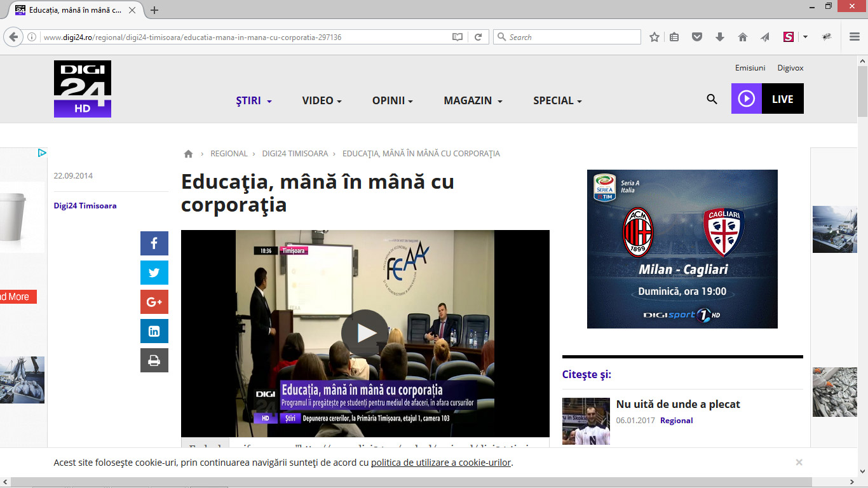Share the article on Facebook
This screenshot has width=868, height=488.
[x=154, y=243]
